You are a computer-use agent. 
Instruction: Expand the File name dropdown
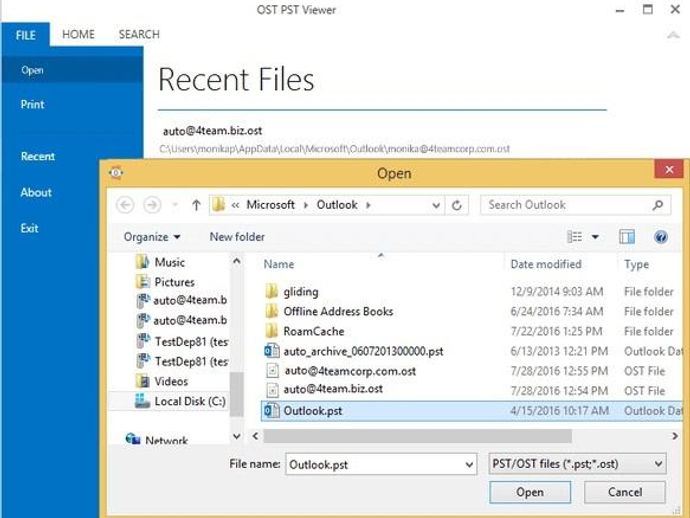pyautogui.click(x=469, y=465)
